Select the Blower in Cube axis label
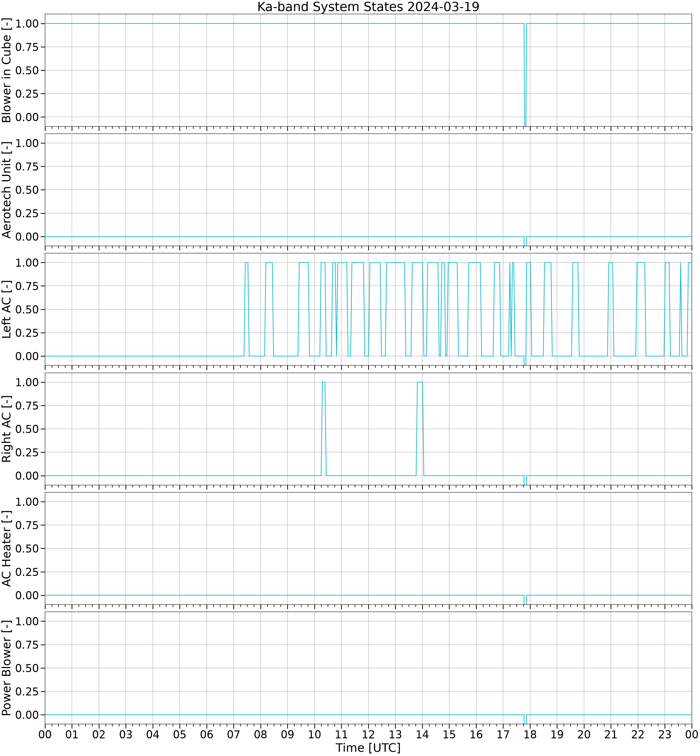Viewport: 700px width, 756px height. click(x=7, y=70)
